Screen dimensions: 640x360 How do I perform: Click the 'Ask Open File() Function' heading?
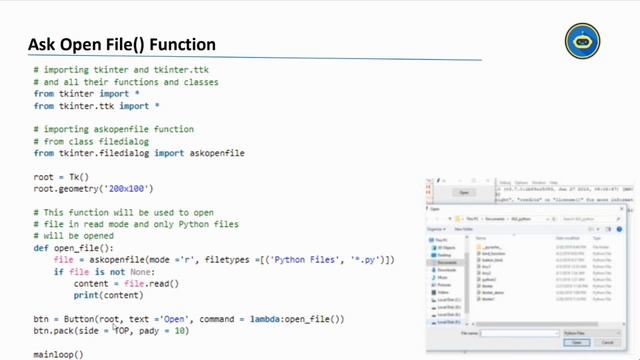122,44
